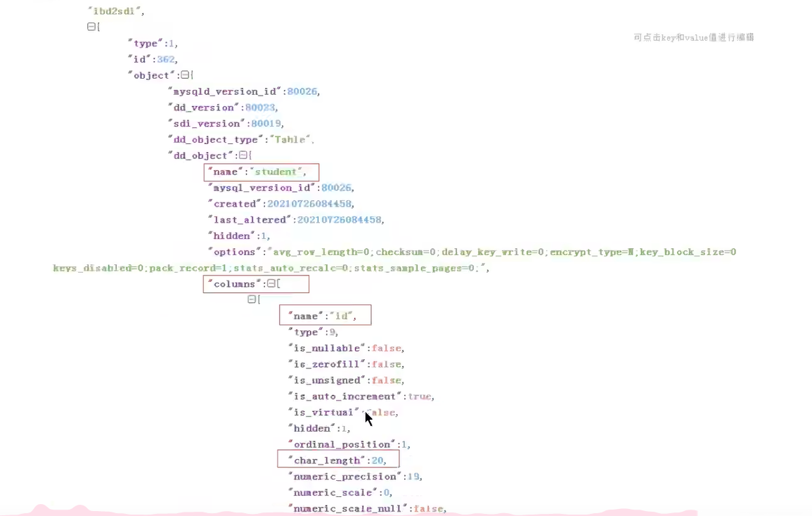Collapse the root object under "ibd2sdi"

(91, 27)
